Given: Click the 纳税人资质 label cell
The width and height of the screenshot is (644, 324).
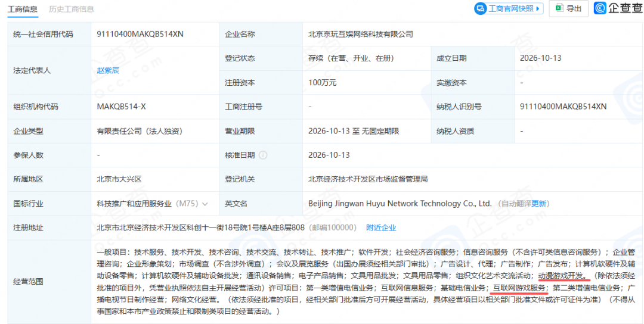Looking at the screenshot, I should [473, 131].
